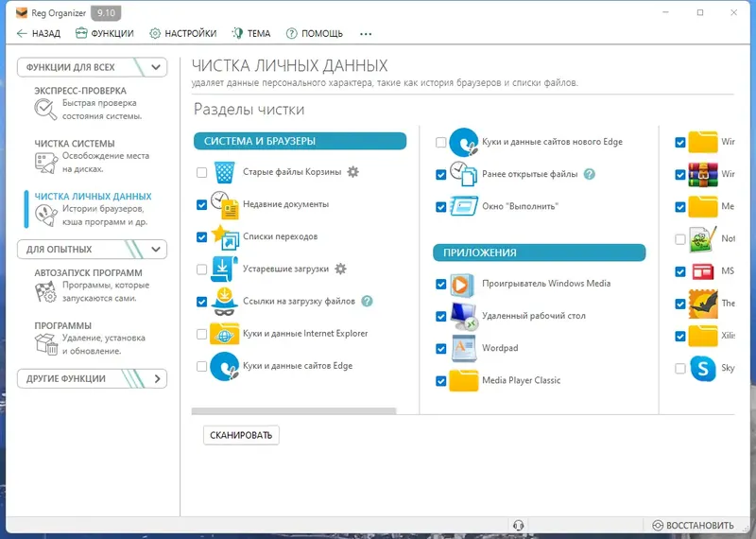The height and width of the screenshot is (539, 756).
Task: Click the Media Player Classic folder icon
Action: (x=464, y=381)
